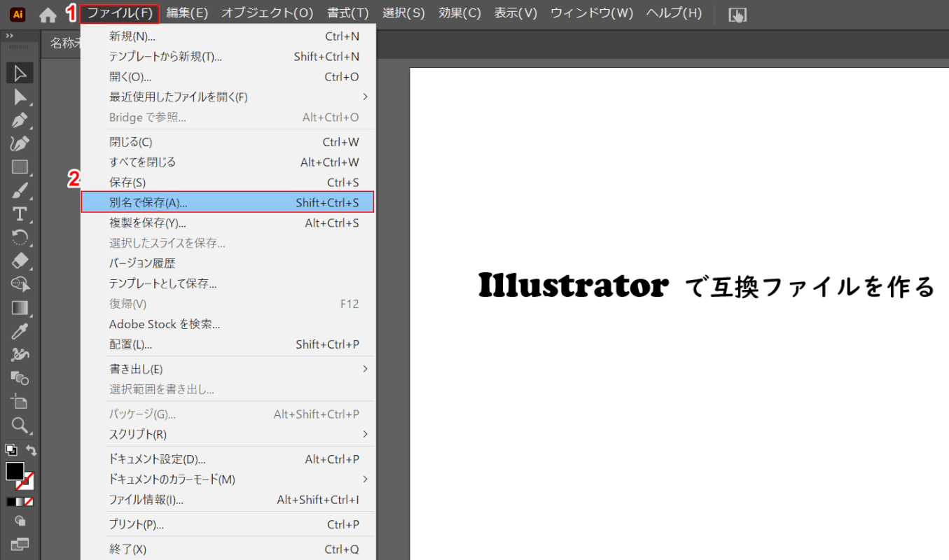Choose 配置(L)... menu item
Screen dimensions: 949x560
click(x=228, y=345)
